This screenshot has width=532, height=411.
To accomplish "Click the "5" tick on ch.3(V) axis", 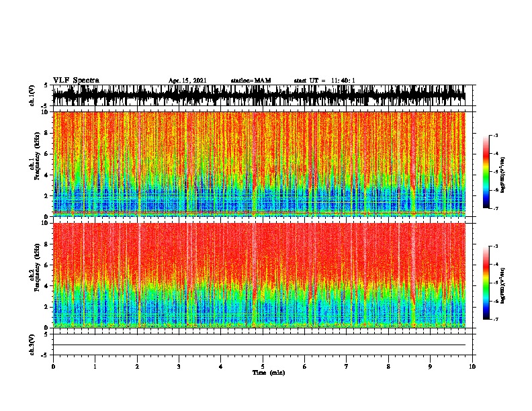I will click(x=46, y=334).
